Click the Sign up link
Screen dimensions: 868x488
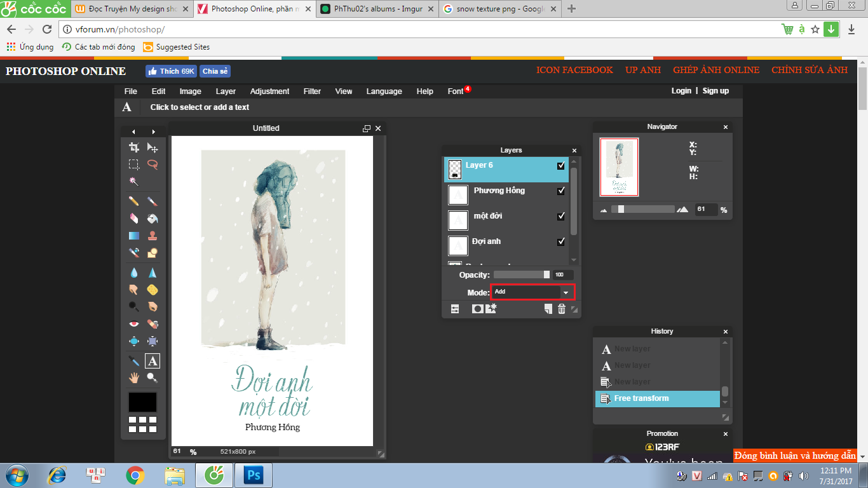pos(715,91)
